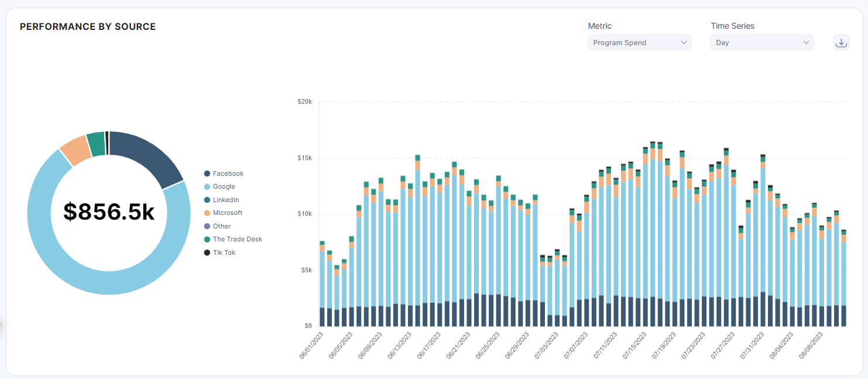Viewport: 868px width, 379px height.
Task: Click the Tik Tok legend entry
Action: (224, 252)
